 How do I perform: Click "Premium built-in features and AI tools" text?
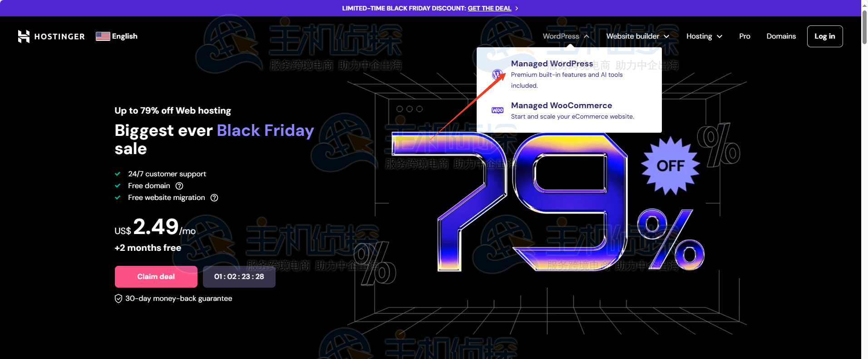(567, 75)
